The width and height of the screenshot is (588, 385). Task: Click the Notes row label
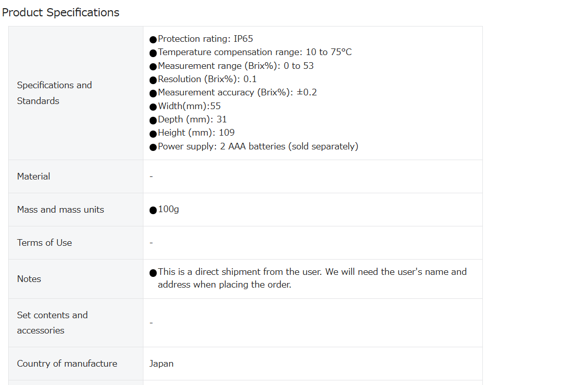(x=29, y=279)
